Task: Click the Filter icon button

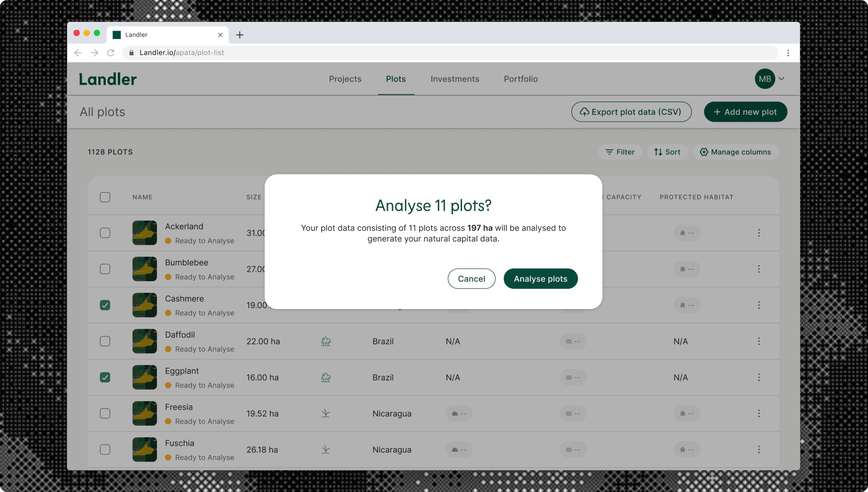Action: [x=620, y=152]
